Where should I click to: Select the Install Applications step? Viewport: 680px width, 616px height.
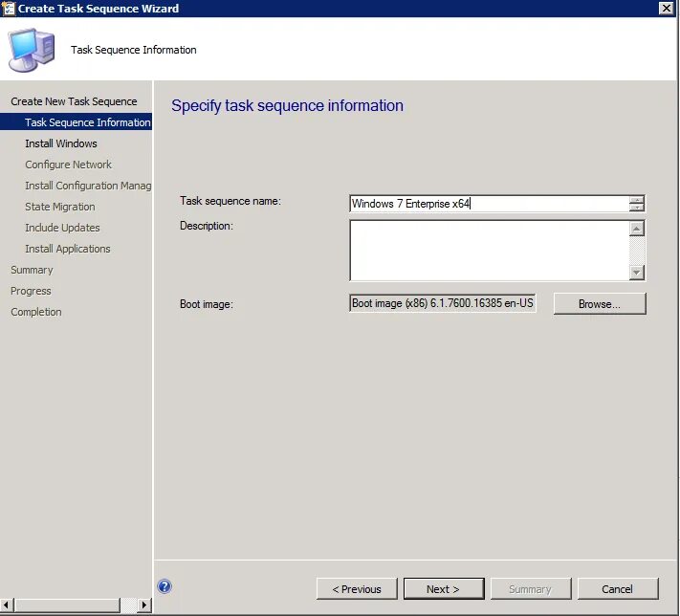tap(68, 249)
